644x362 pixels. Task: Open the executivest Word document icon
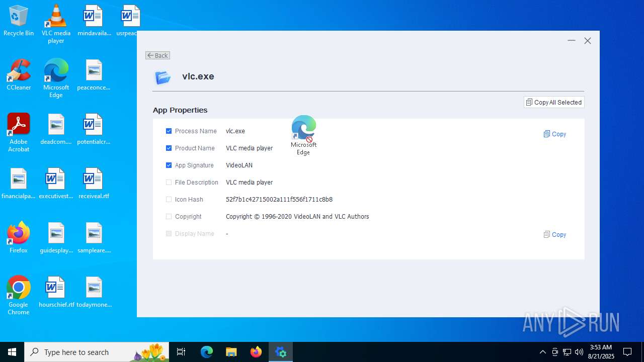[56, 184]
